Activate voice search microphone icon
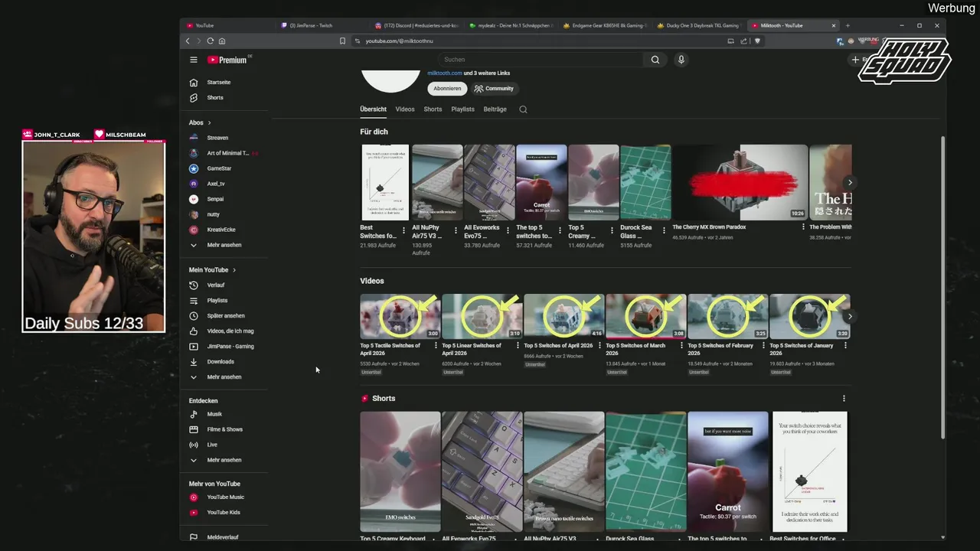The image size is (980, 551). pyautogui.click(x=681, y=60)
